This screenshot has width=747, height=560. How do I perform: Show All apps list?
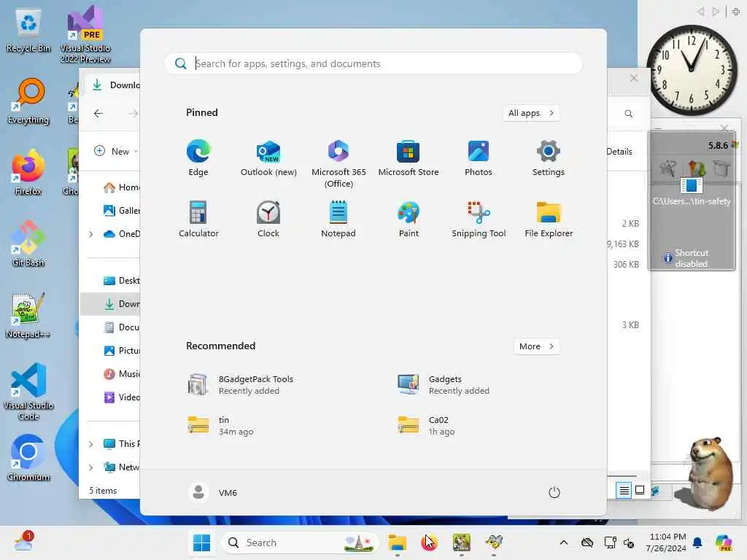click(531, 113)
